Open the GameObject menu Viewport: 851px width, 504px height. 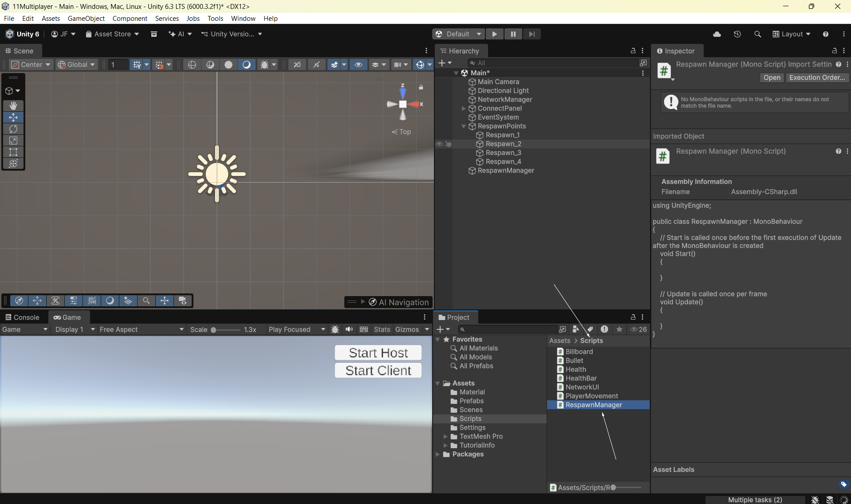(86, 19)
